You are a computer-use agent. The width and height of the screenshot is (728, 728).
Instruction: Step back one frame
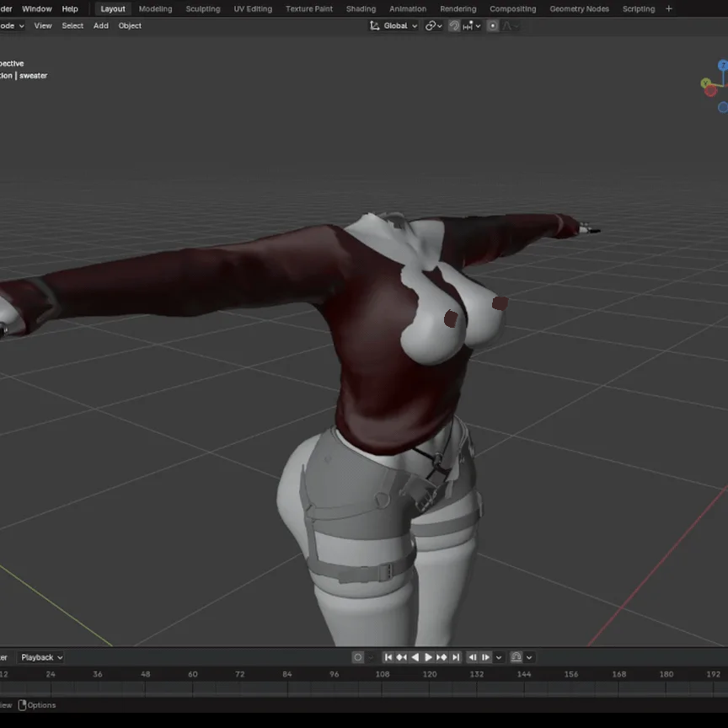[x=472, y=657]
